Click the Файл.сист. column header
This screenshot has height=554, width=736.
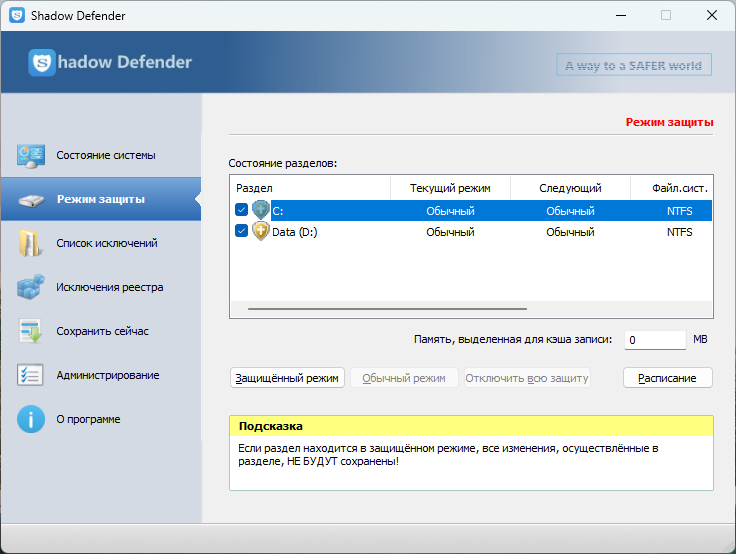pos(672,188)
